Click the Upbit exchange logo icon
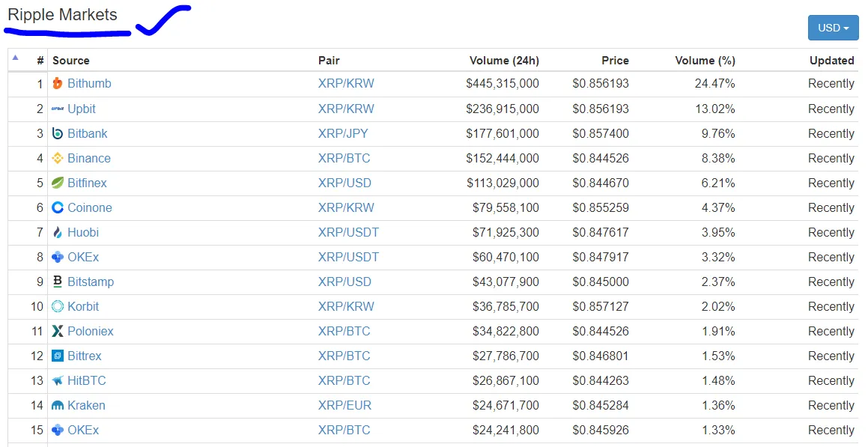This screenshot has width=868, height=447. point(58,109)
